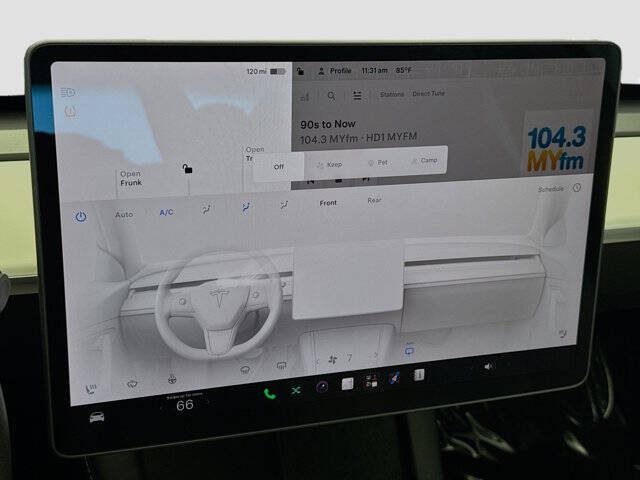Open the driver Profile menu
The width and height of the screenshot is (640, 480).
click(335, 71)
